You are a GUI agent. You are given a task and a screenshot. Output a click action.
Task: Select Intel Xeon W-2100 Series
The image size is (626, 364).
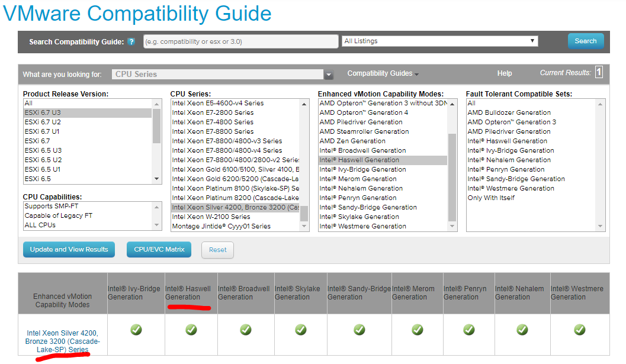(235, 217)
